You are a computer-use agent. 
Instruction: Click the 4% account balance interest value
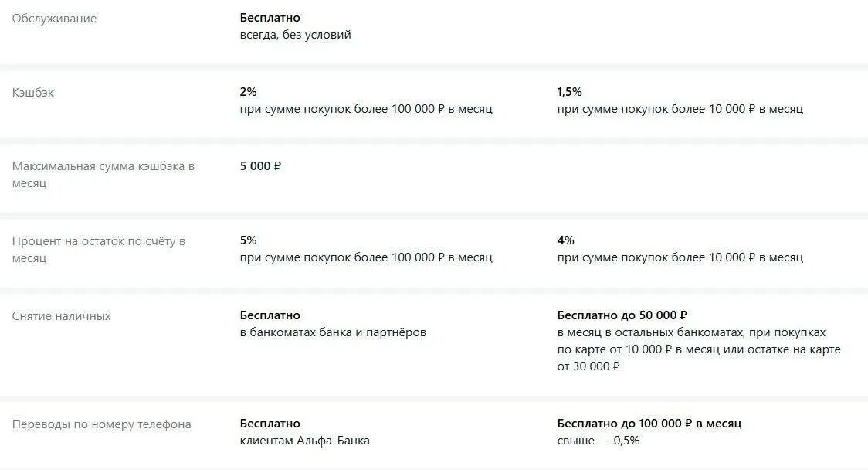click(565, 240)
